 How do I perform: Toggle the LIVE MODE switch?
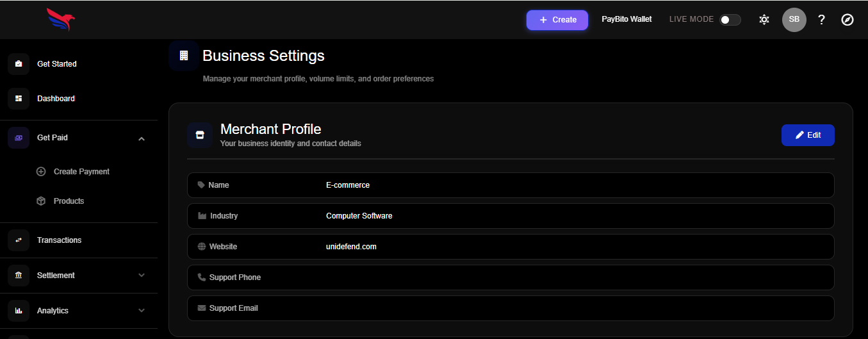pos(730,20)
